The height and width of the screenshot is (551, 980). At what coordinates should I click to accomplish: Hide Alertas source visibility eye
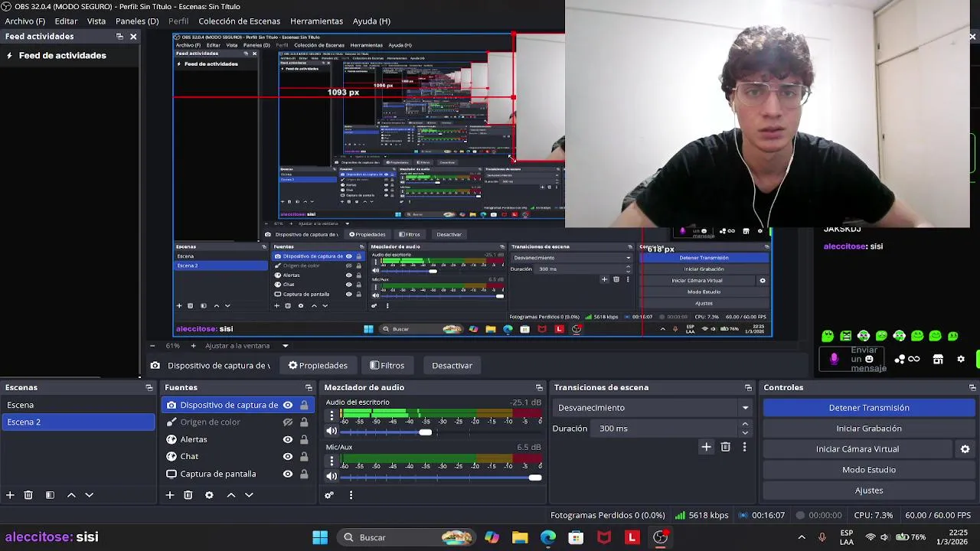288,439
